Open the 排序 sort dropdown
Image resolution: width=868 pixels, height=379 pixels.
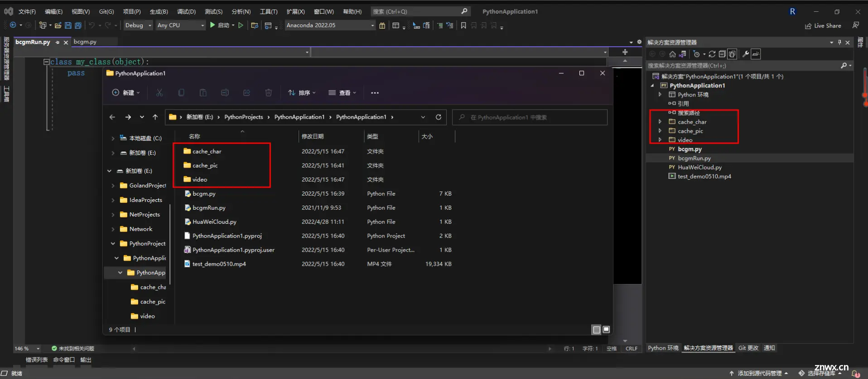[302, 93]
